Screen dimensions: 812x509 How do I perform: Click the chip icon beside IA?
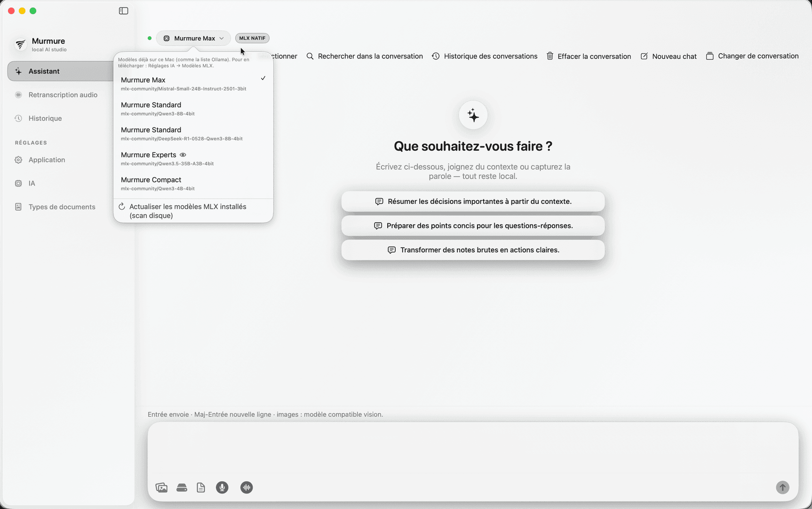click(x=18, y=183)
